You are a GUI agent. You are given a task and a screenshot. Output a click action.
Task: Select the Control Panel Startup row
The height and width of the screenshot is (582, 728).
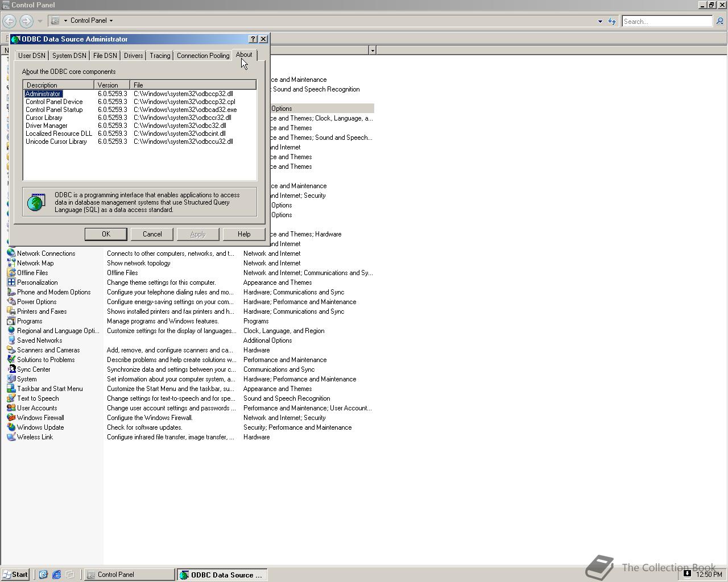[x=139, y=110]
